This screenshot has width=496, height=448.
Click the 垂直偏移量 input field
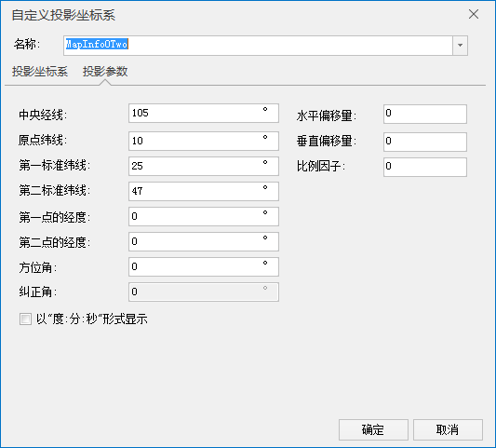click(x=425, y=142)
